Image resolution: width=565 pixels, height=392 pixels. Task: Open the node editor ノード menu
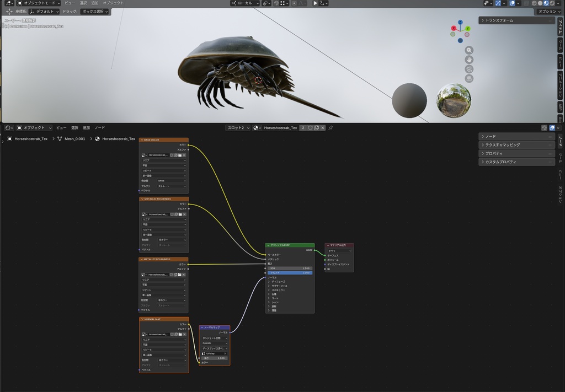click(x=100, y=128)
